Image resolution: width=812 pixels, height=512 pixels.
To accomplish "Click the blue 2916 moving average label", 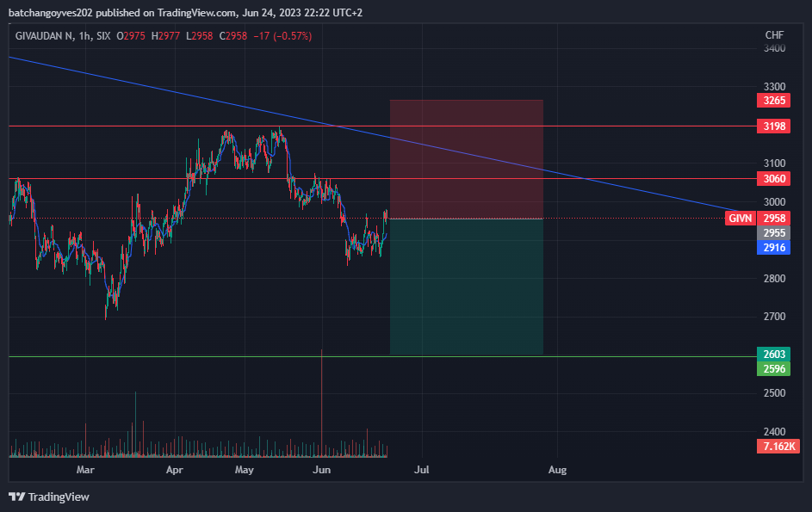I will 773,248.
